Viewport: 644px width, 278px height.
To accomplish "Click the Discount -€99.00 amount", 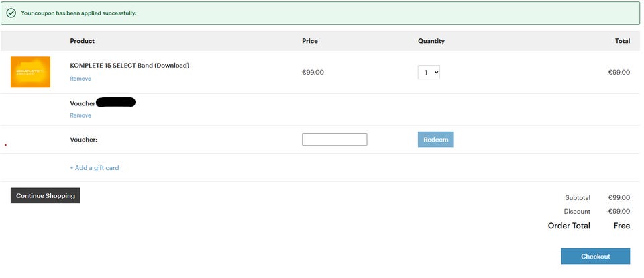I will pos(618,212).
